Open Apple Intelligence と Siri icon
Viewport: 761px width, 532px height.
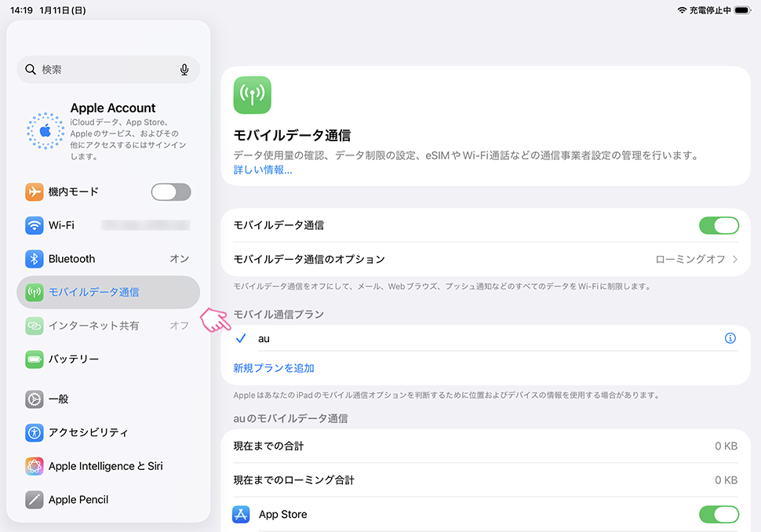pyautogui.click(x=34, y=466)
